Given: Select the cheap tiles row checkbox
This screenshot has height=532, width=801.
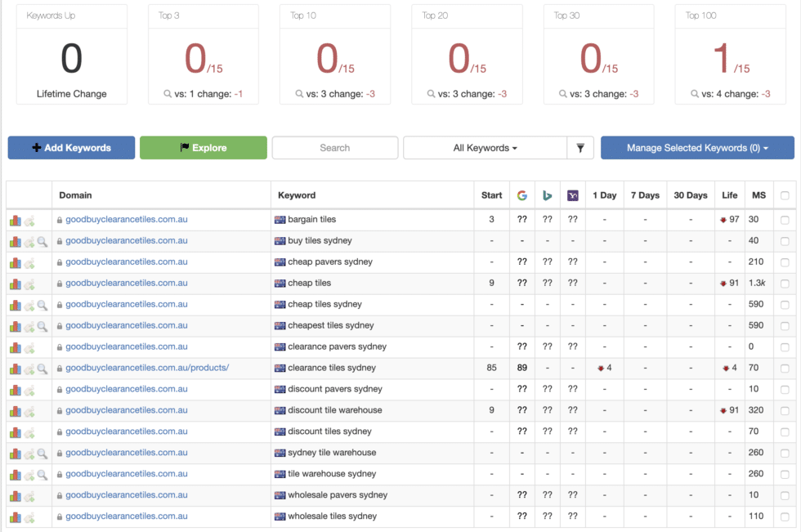Looking at the screenshot, I should click(x=785, y=284).
